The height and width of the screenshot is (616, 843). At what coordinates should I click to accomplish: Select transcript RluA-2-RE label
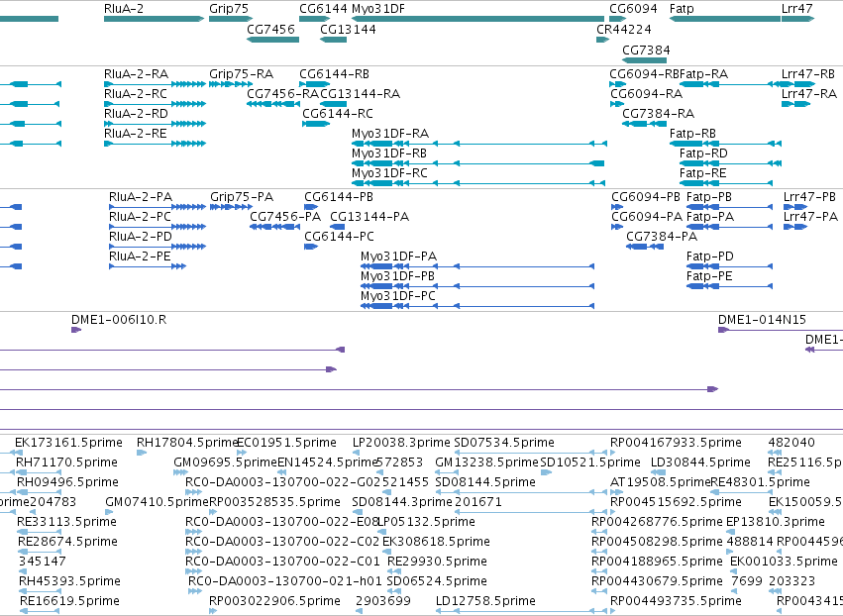pyautogui.click(x=136, y=134)
